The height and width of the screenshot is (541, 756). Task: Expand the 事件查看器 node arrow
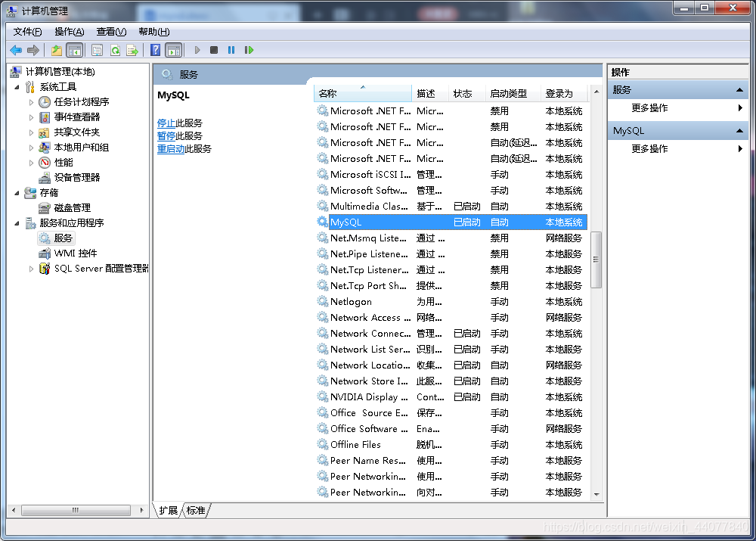(x=31, y=117)
